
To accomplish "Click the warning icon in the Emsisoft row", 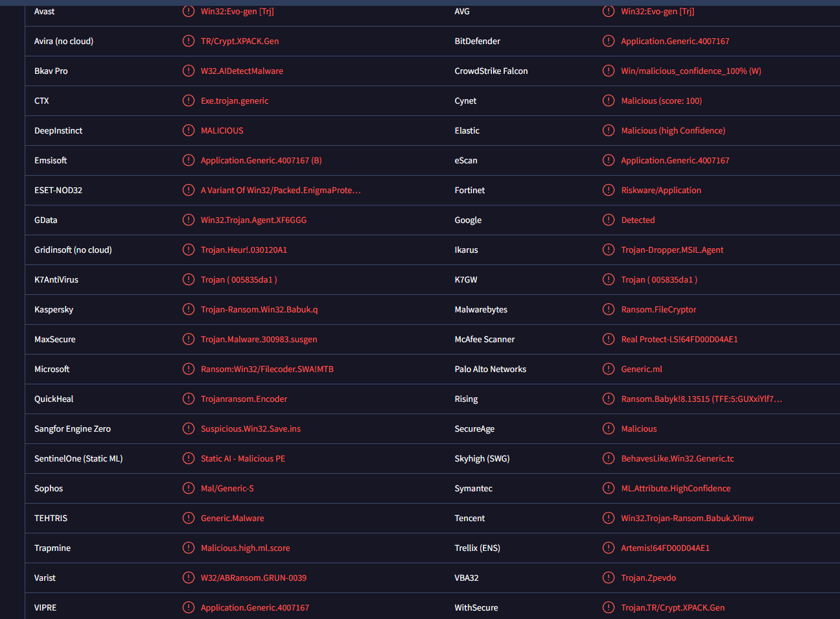I will (189, 160).
